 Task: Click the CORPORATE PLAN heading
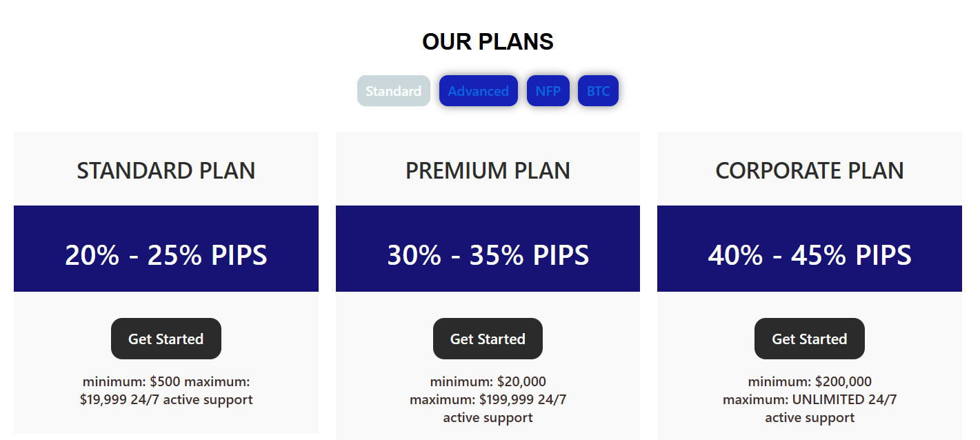(809, 170)
